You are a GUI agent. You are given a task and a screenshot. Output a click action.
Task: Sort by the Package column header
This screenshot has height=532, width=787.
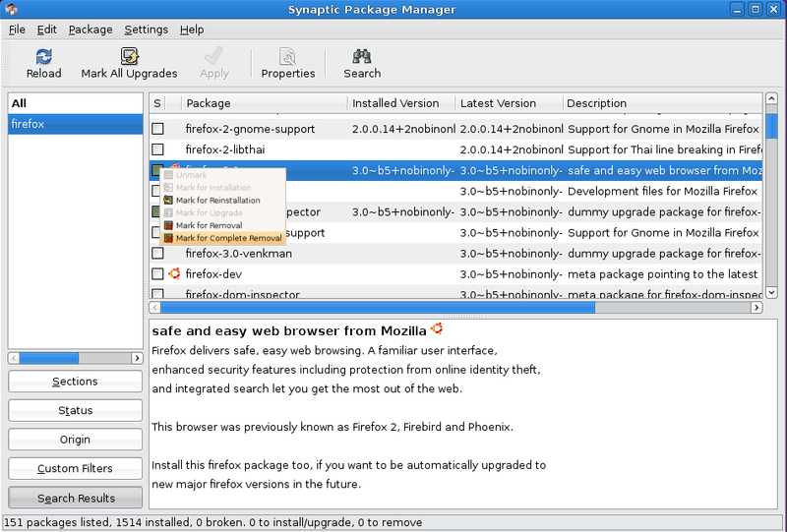264,103
